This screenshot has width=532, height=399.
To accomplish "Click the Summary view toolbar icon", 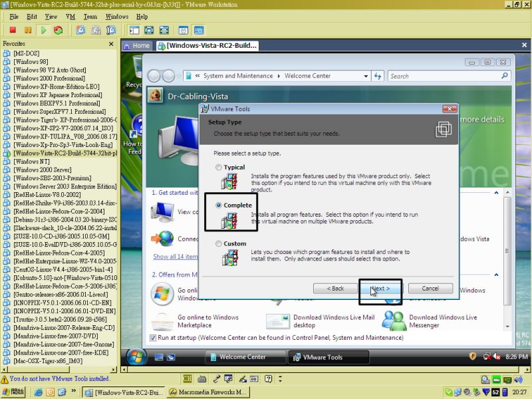I will point(184,30).
